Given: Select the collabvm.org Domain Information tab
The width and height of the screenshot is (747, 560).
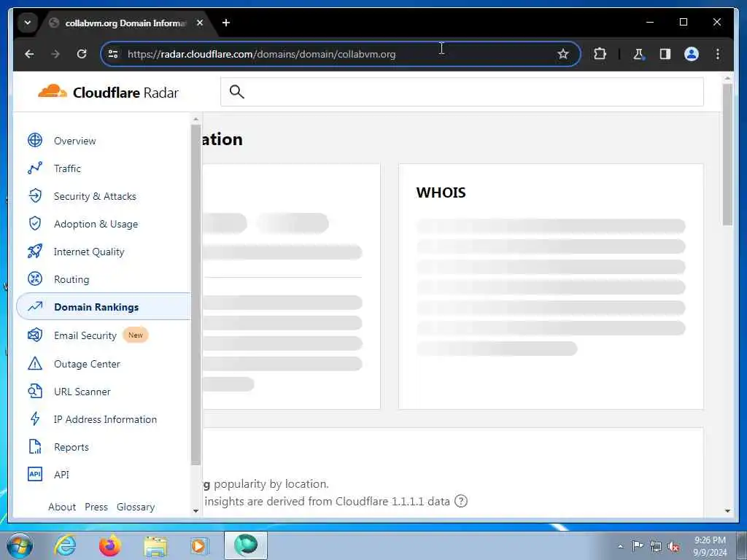Looking at the screenshot, I should (x=126, y=23).
